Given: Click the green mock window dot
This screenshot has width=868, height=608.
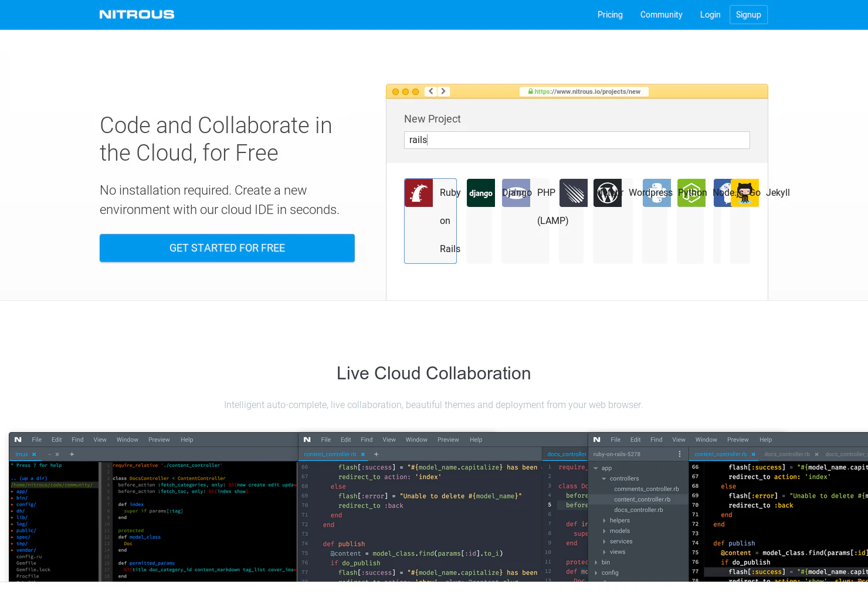Looking at the screenshot, I should coord(415,91).
